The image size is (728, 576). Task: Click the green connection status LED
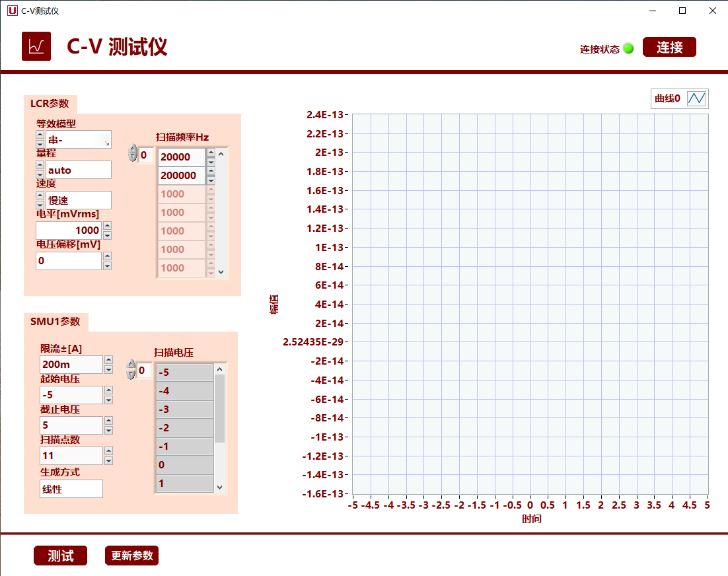pos(629,48)
